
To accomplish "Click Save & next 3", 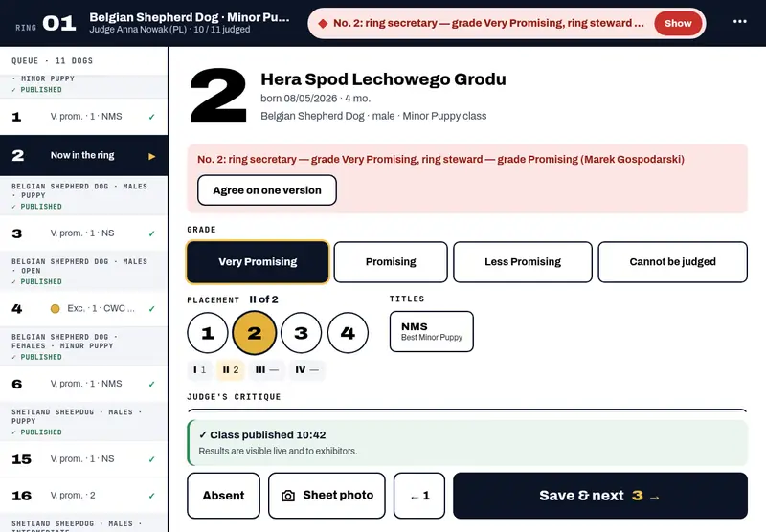I will [x=600, y=496].
